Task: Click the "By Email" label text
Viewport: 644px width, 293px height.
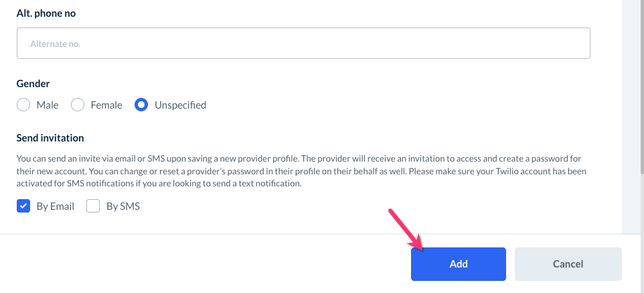Action: (x=56, y=207)
